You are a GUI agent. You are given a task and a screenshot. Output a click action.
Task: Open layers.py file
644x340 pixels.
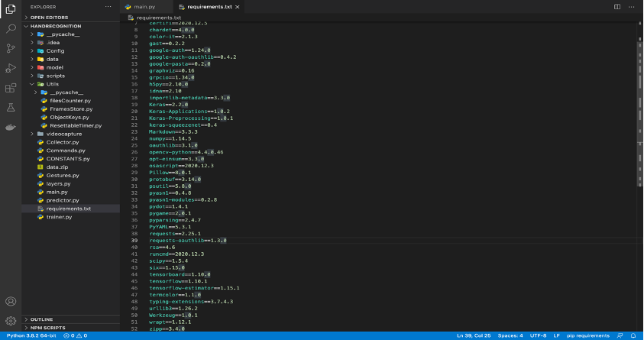(70, 183)
